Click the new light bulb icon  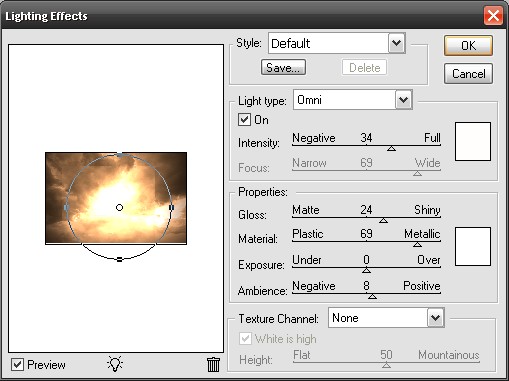point(115,364)
